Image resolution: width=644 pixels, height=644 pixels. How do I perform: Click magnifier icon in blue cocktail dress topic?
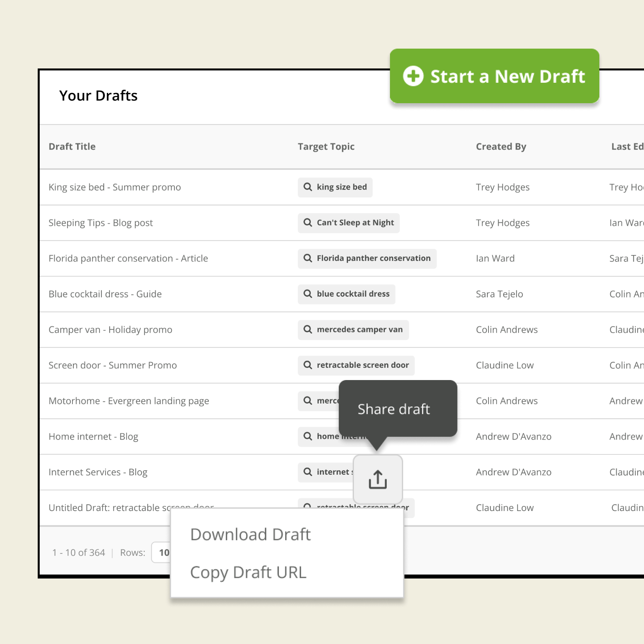click(x=308, y=294)
